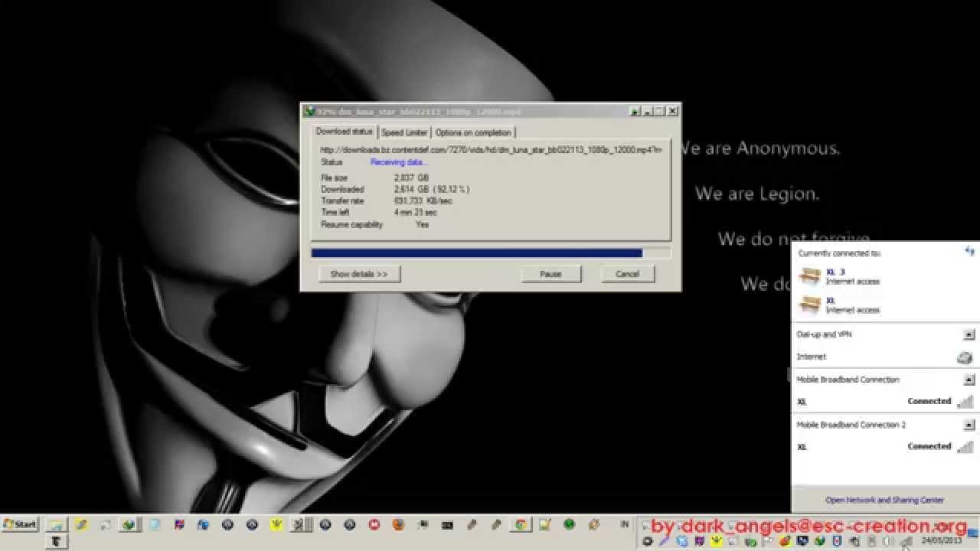
Task: Pause the current download
Action: click(x=550, y=274)
